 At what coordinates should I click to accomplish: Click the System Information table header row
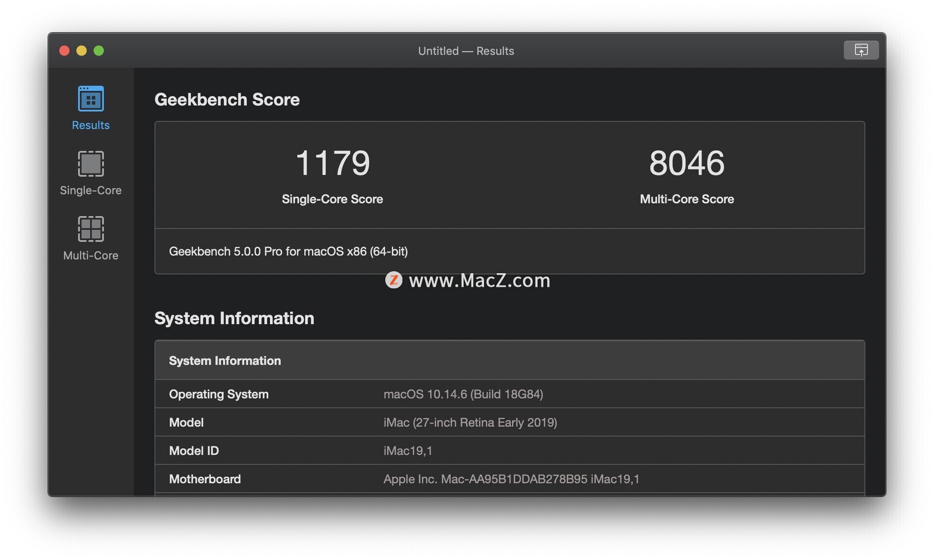tap(509, 360)
